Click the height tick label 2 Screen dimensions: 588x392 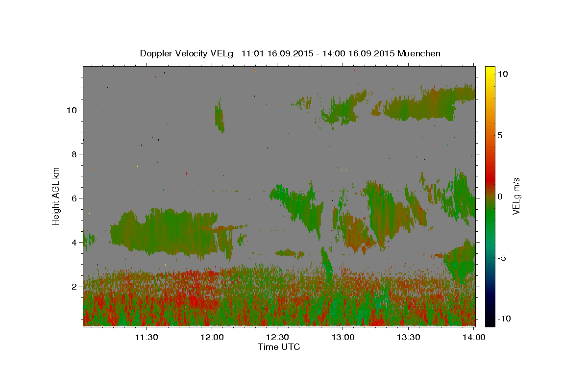click(73, 286)
